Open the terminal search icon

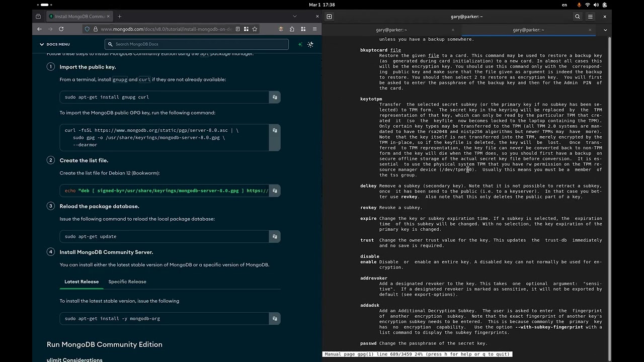[578, 17]
